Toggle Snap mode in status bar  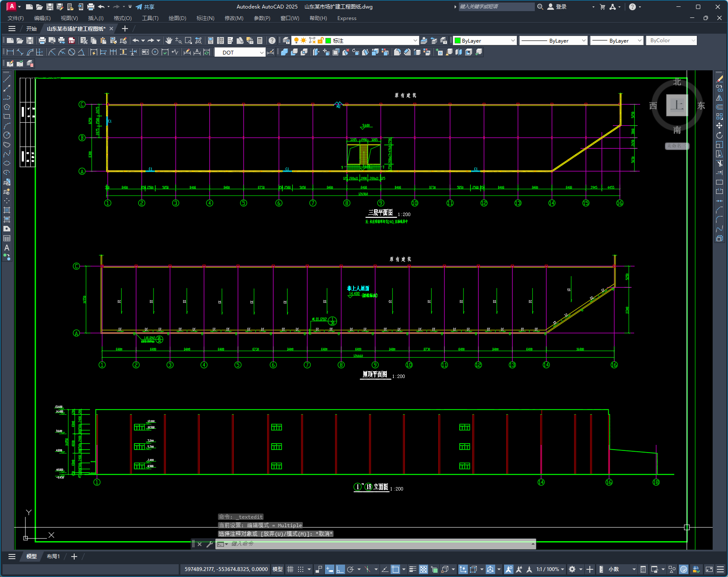coord(301,569)
